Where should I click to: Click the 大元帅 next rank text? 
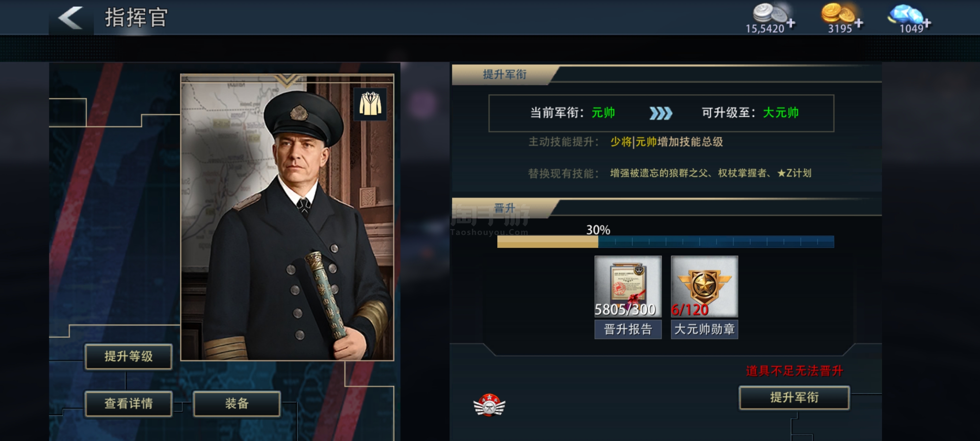pos(781,113)
